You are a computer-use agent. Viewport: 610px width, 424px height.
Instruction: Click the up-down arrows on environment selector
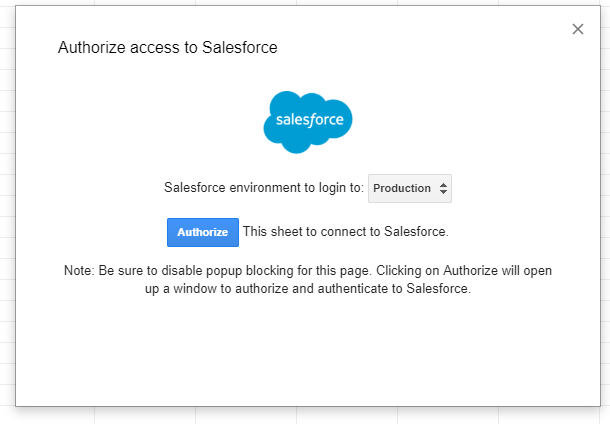[x=443, y=188]
